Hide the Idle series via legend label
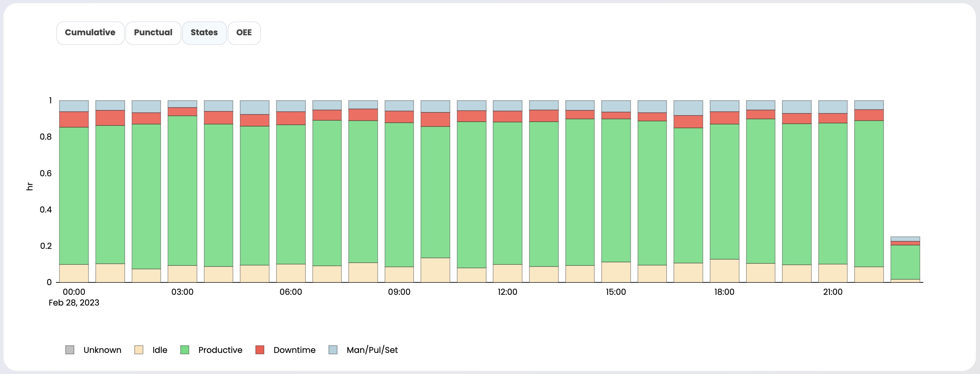The image size is (980, 374). pos(160,350)
